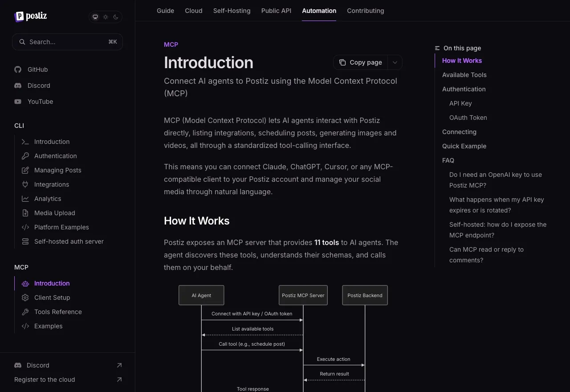Click the search magnifier icon
Viewport: 570px width, 392px height.
pos(22,42)
